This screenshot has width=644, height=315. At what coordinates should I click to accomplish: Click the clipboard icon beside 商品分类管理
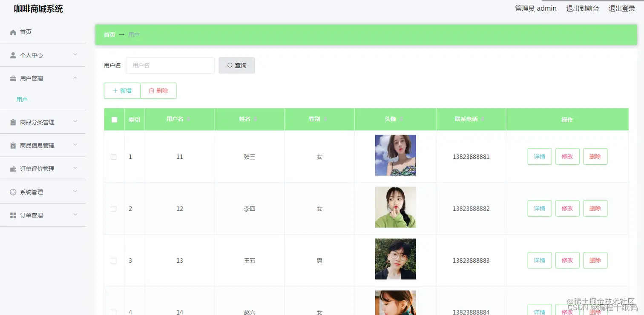pos(13,122)
